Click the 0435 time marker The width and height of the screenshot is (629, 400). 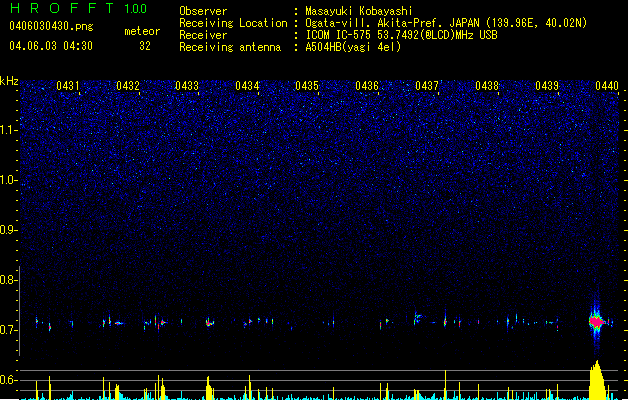tap(307, 85)
